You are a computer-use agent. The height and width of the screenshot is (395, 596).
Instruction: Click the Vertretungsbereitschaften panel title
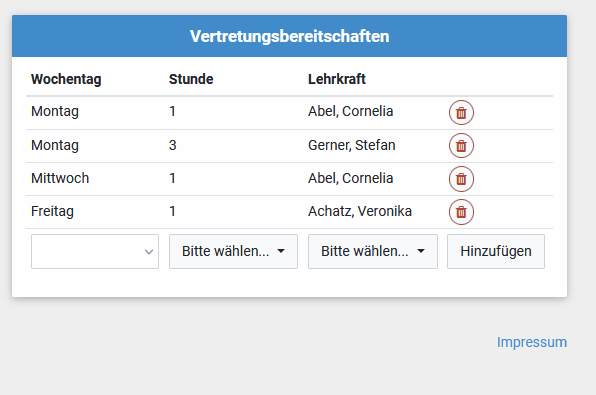coord(290,36)
